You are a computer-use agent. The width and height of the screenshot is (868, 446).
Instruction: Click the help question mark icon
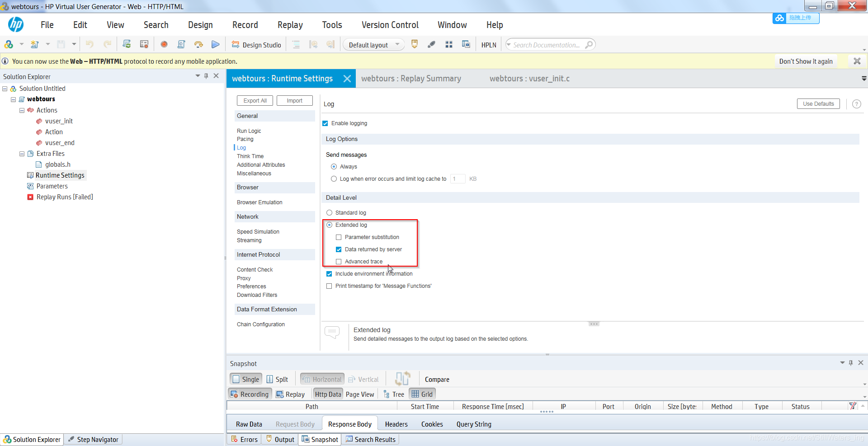click(x=856, y=104)
